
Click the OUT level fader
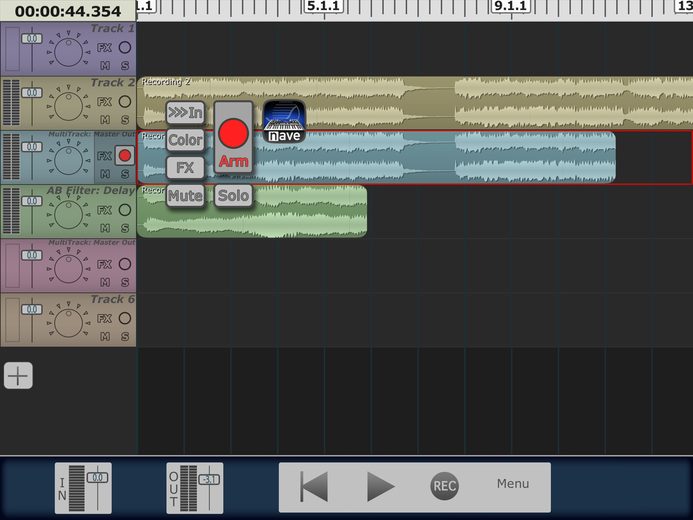tap(209, 479)
